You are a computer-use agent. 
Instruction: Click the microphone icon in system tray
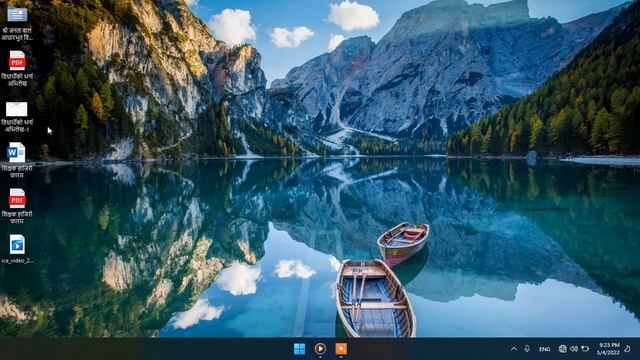pyautogui.click(x=527, y=349)
